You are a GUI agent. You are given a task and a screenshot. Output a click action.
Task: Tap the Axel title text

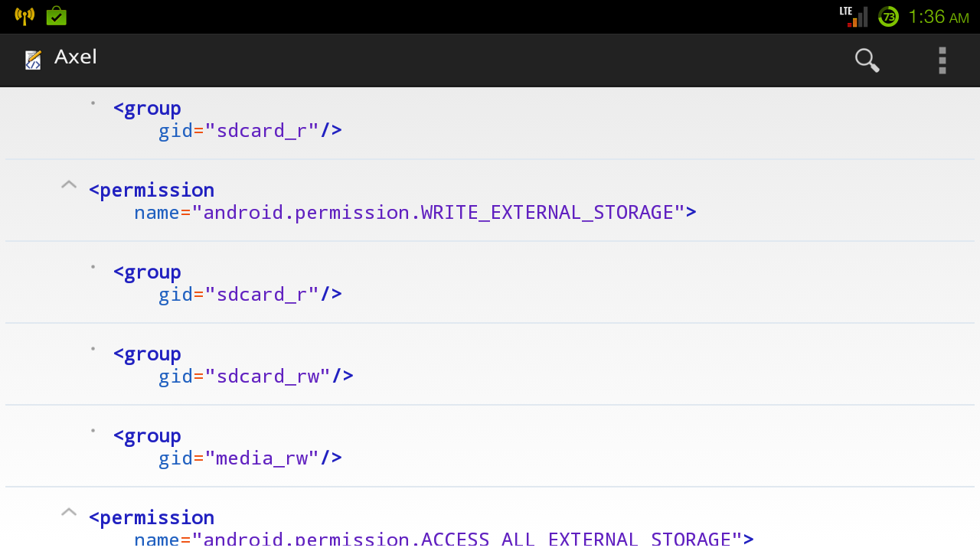76,57
